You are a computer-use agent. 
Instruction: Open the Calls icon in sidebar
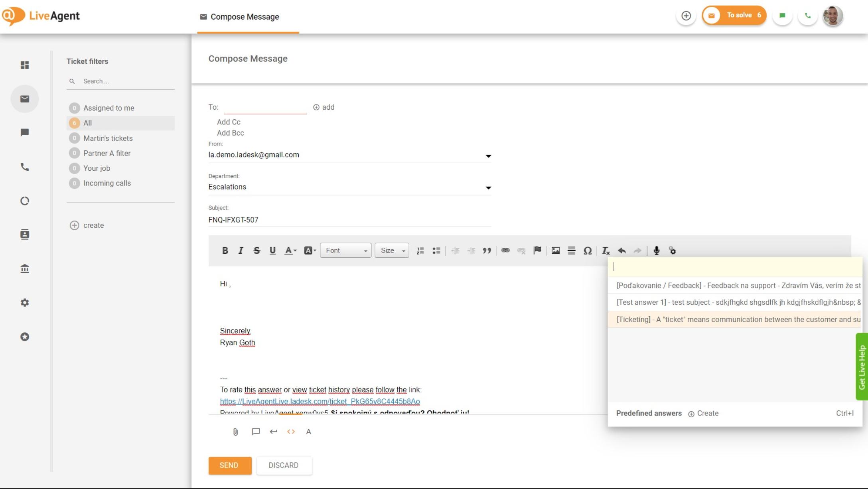25,167
